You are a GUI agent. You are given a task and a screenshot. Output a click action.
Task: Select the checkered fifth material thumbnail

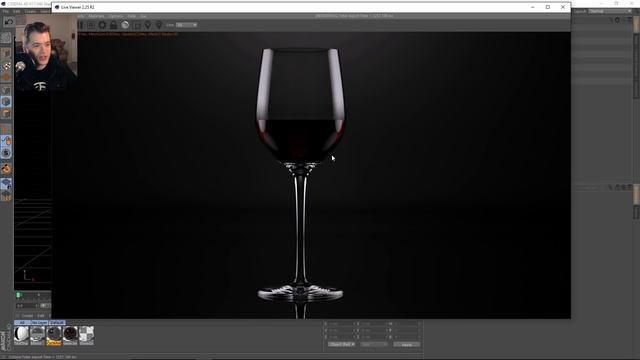click(x=86, y=335)
